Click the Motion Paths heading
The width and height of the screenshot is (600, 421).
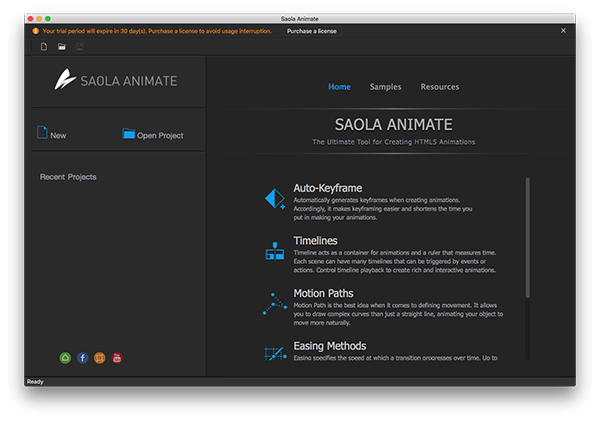pos(323,293)
